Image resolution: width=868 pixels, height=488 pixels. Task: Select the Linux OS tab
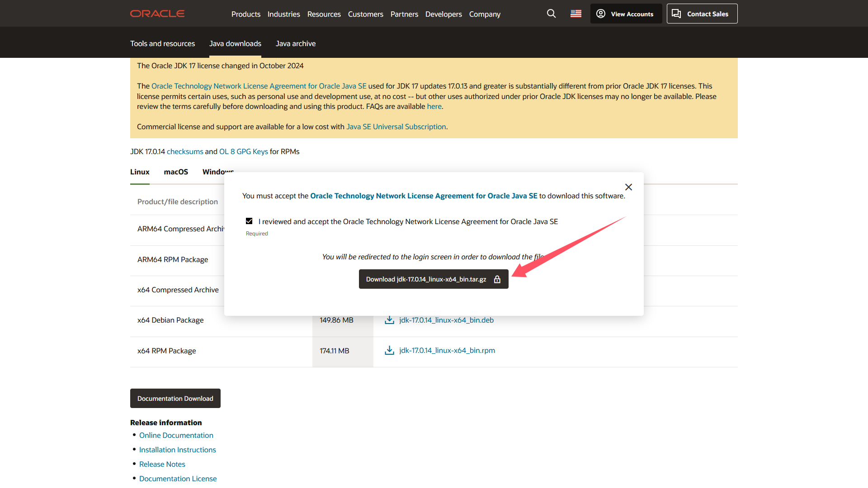[x=140, y=172]
